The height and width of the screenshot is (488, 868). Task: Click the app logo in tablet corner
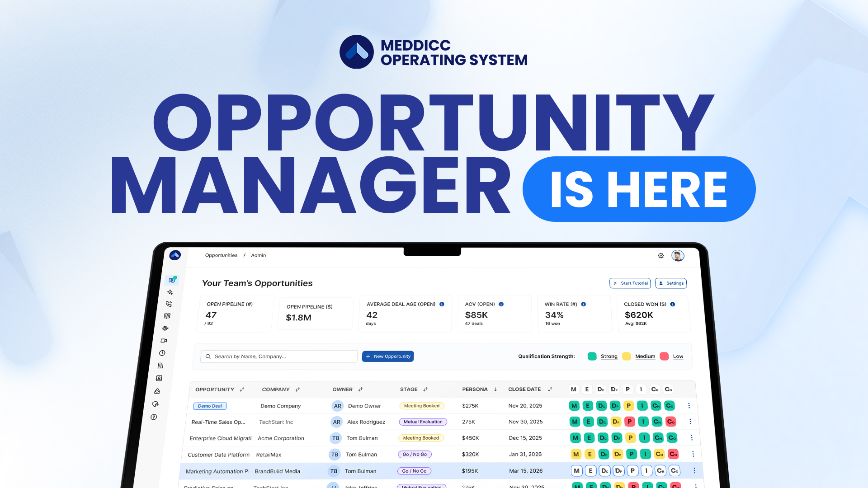point(175,255)
